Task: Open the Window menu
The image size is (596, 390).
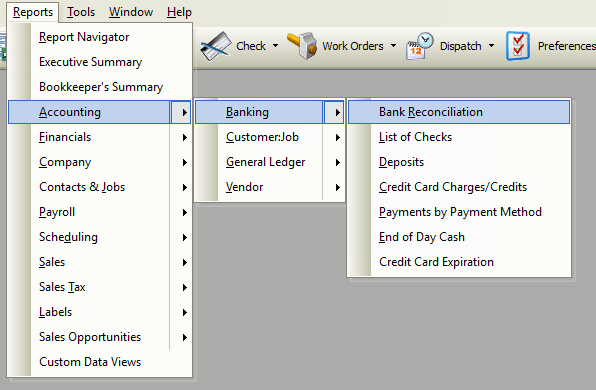Action: tap(131, 12)
